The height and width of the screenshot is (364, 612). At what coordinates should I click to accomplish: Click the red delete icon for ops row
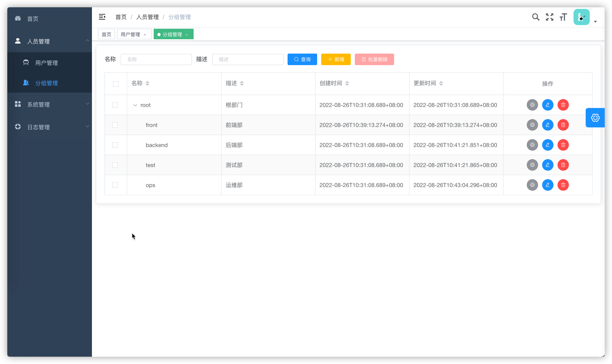coord(563,185)
